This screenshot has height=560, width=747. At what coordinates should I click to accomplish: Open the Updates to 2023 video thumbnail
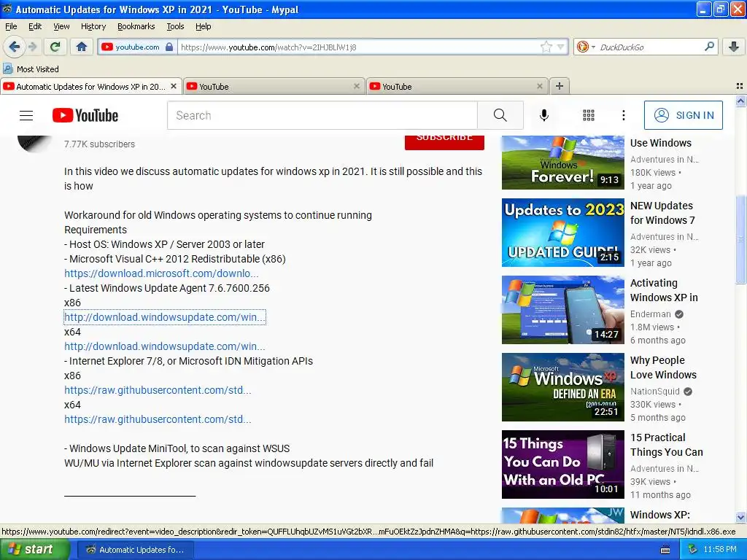click(x=562, y=233)
